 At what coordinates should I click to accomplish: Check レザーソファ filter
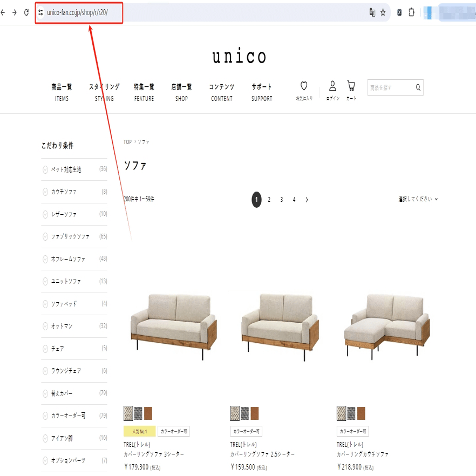pos(45,214)
